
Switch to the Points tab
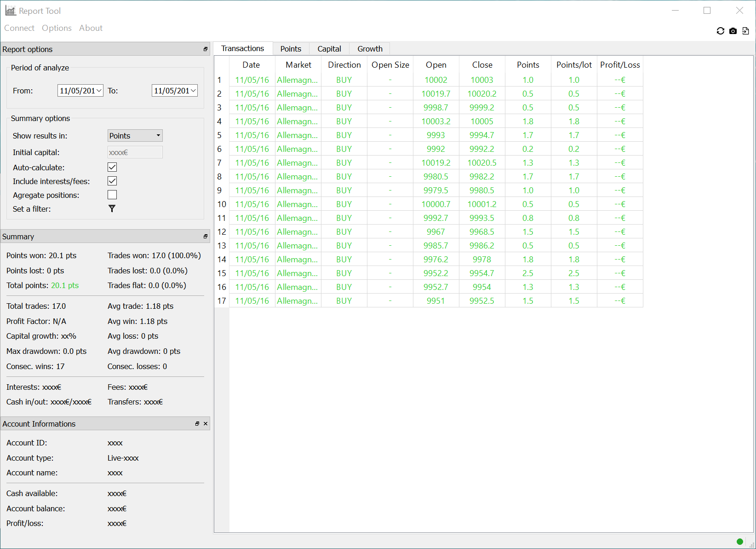pyautogui.click(x=291, y=49)
